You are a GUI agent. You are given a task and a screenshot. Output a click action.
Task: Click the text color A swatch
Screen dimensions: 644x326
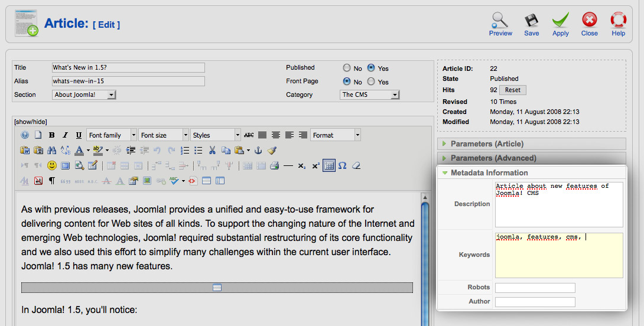click(79, 150)
